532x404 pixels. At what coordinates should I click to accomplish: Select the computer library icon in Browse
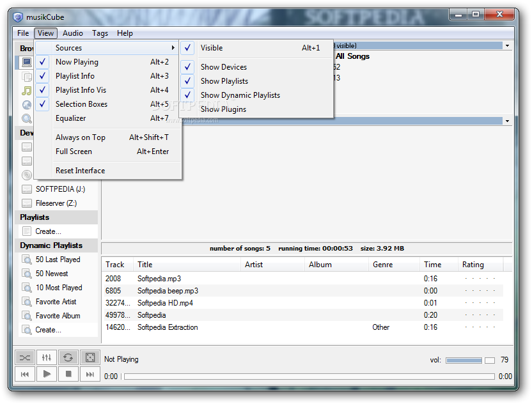click(x=26, y=62)
